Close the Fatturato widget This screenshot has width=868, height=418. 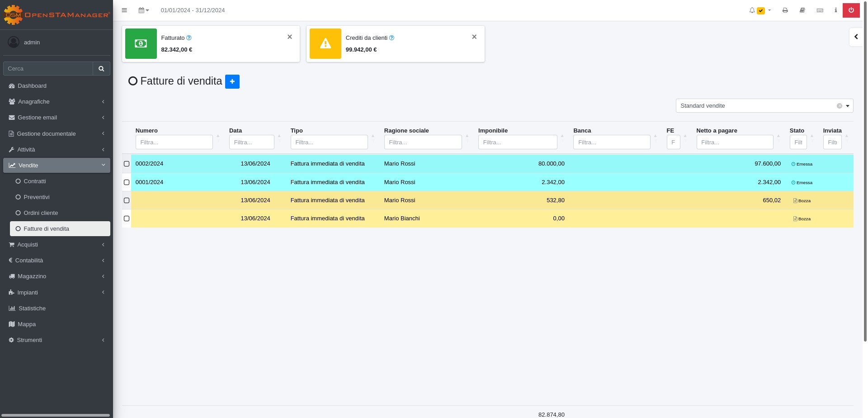coord(290,37)
